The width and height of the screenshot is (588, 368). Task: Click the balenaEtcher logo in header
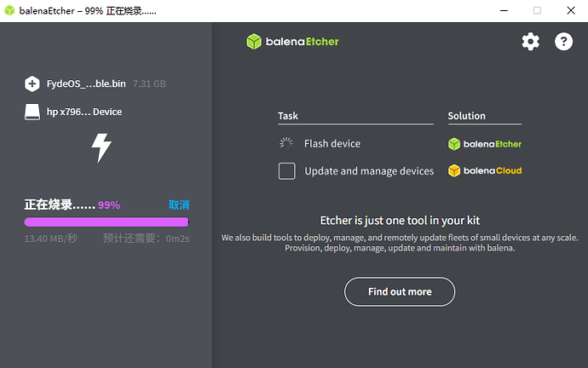point(292,41)
